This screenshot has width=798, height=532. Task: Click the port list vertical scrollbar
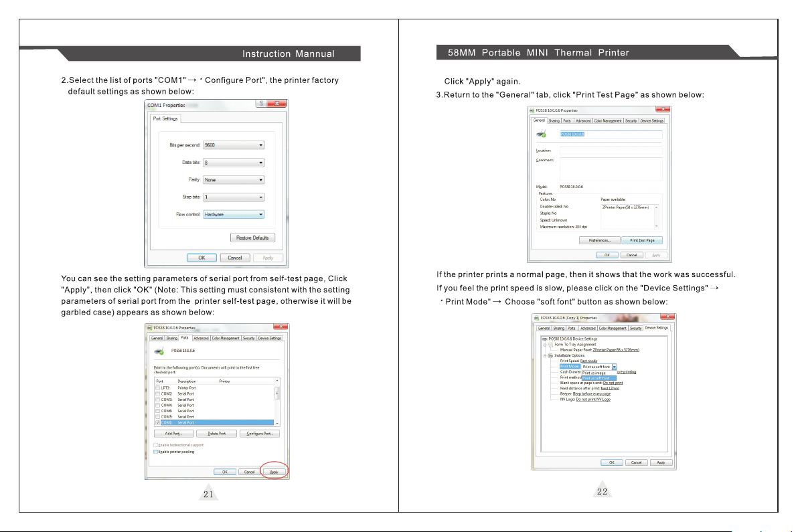277,402
